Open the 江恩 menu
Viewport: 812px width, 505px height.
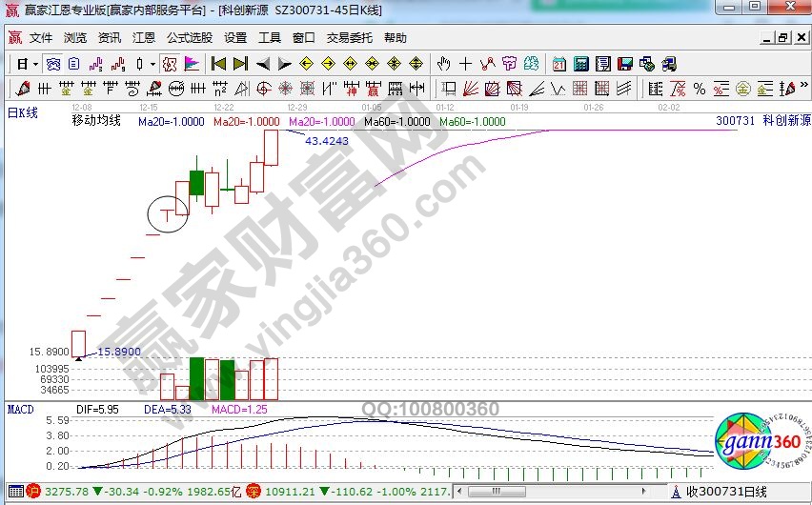pos(143,38)
